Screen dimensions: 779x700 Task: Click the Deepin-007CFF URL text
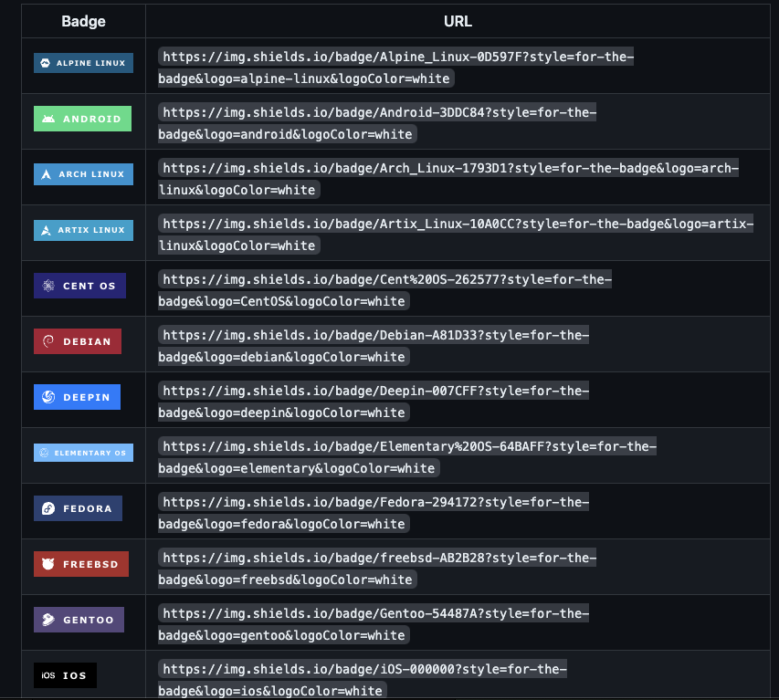point(374,402)
